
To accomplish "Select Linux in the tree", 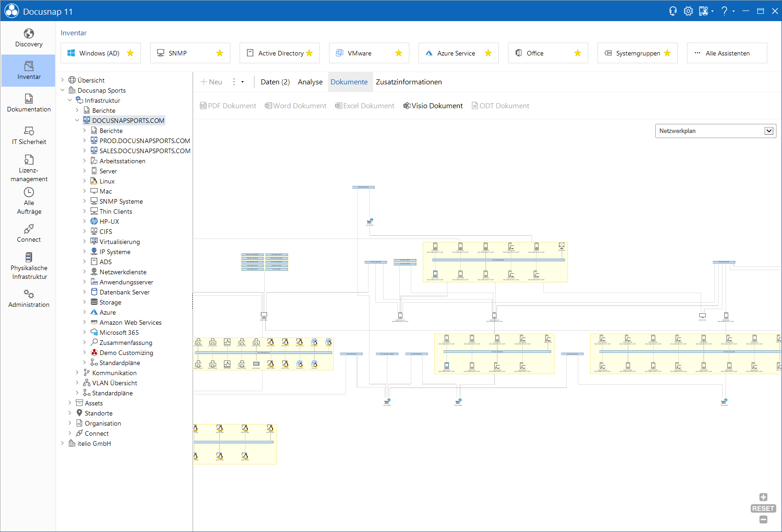I will (x=107, y=181).
